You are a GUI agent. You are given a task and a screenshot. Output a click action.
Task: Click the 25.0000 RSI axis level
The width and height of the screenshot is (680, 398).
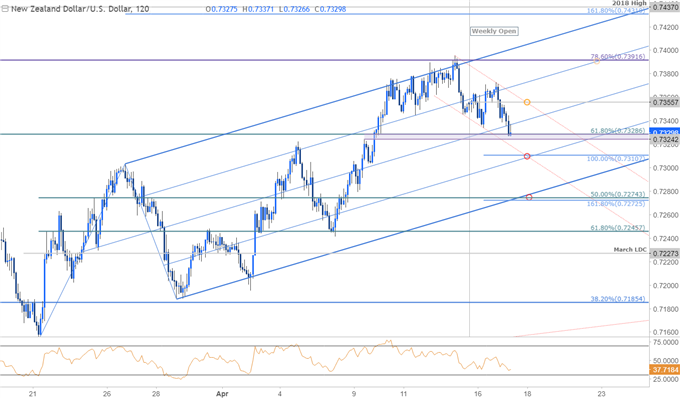[665, 379]
